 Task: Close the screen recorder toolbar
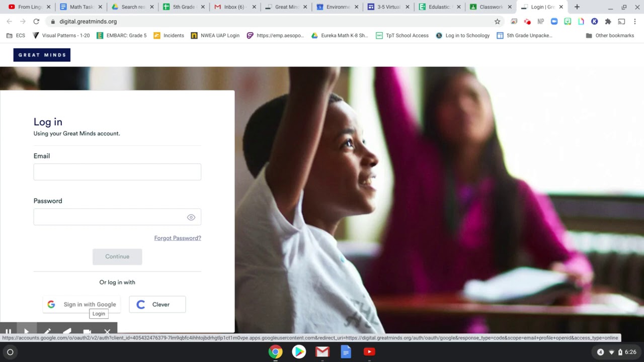(107, 332)
